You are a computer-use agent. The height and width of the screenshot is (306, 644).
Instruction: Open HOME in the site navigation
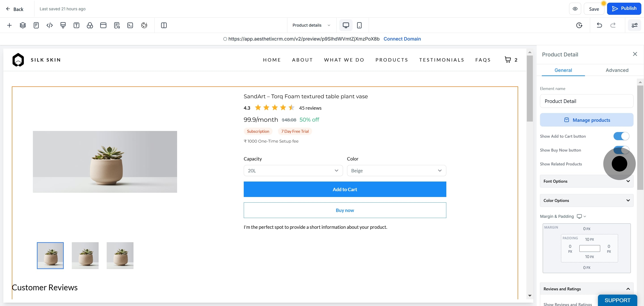point(272,60)
